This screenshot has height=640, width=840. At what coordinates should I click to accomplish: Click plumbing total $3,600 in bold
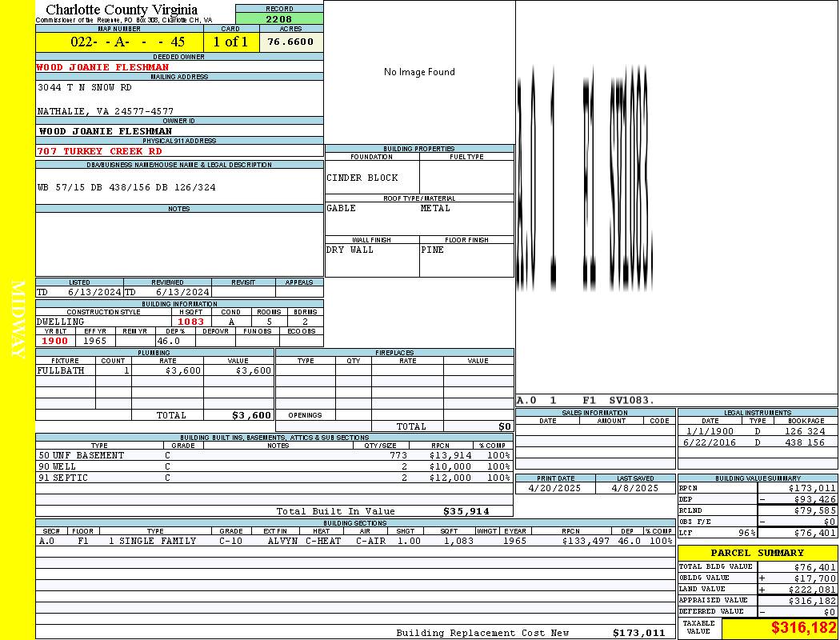point(251,415)
